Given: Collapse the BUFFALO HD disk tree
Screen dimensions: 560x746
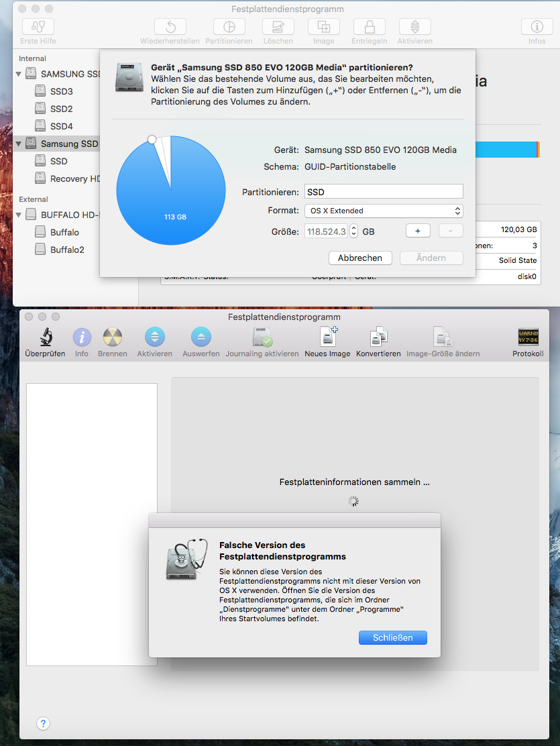Looking at the screenshot, I should [19, 215].
